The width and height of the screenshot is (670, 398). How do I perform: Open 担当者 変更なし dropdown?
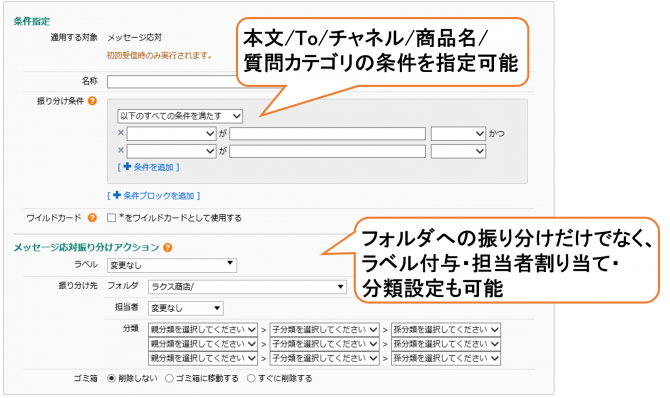click(186, 308)
